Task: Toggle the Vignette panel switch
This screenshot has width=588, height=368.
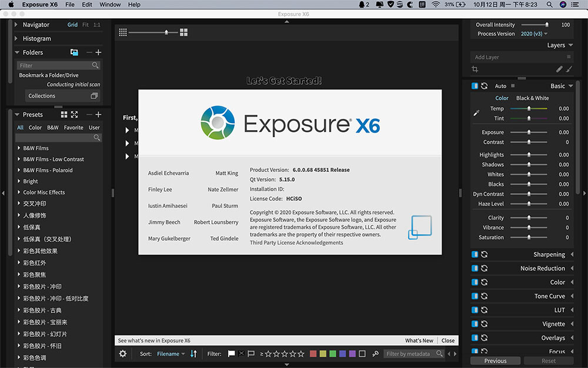Action: pyautogui.click(x=475, y=324)
